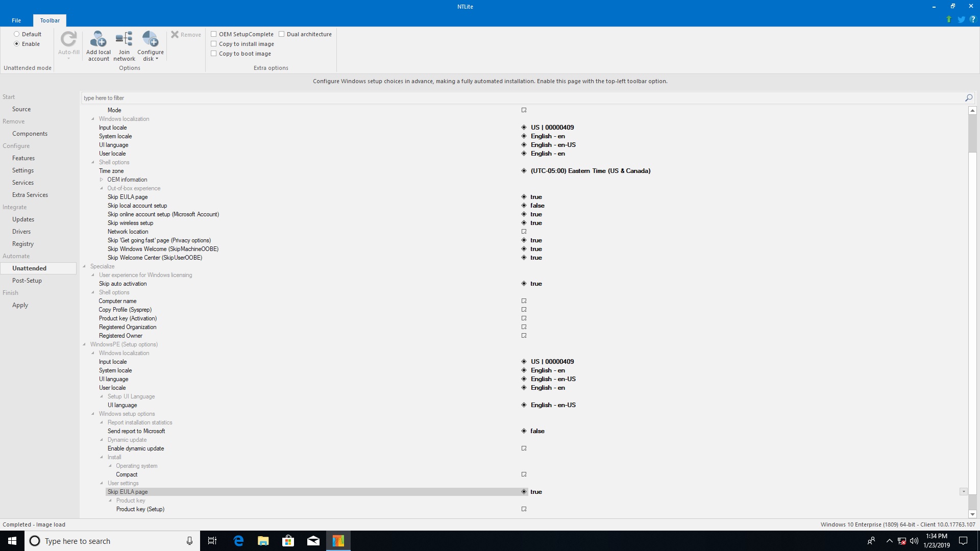Collapse the Setup UI Language node
The height and width of the screenshot is (551, 980).
pos(102,396)
